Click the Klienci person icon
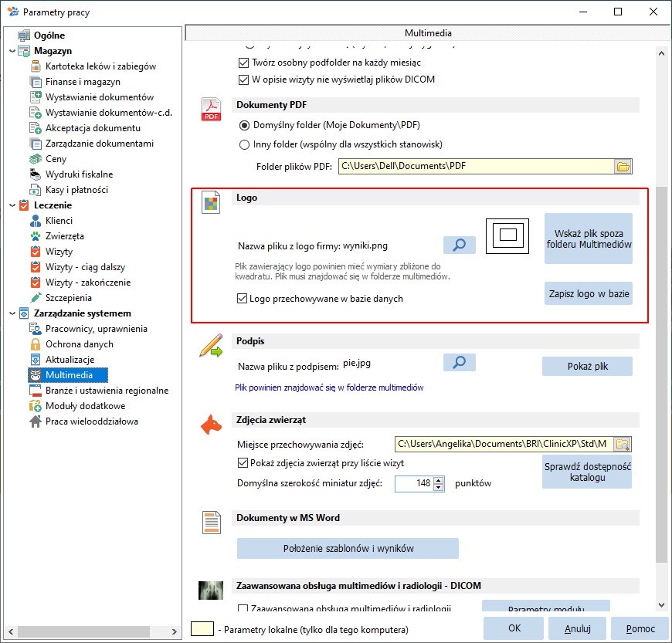Image resolution: width=672 pixels, height=643 pixels. [x=36, y=221]
